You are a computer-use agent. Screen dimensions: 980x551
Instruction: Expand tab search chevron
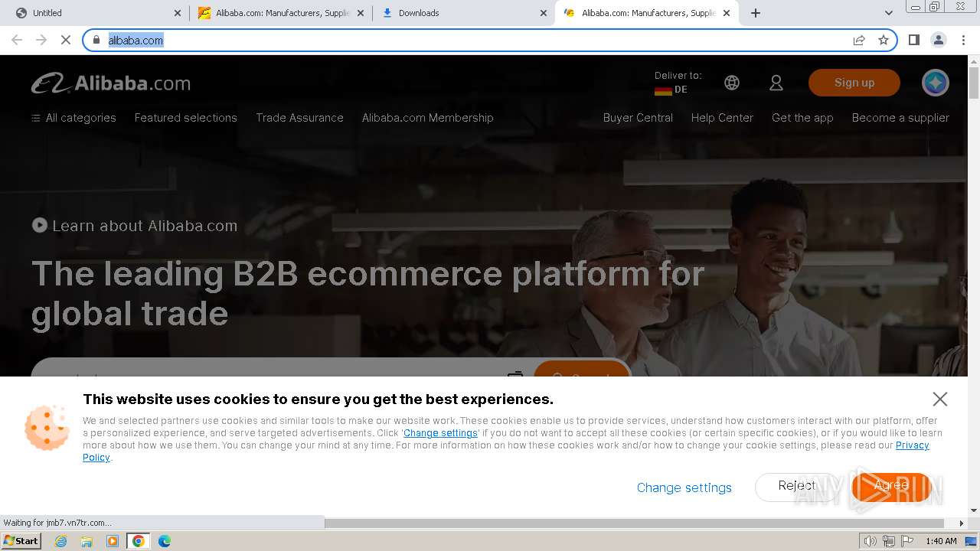(x=888, y=13)
